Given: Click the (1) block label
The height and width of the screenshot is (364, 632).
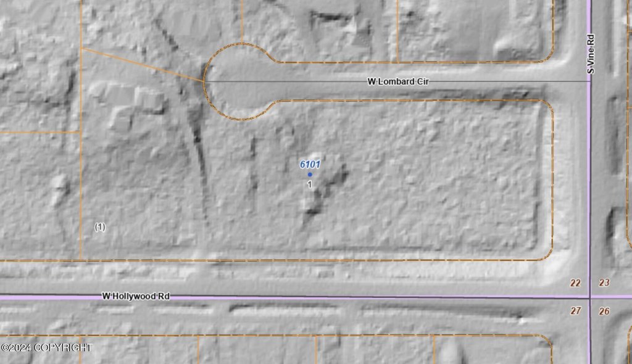Looking at the screenshot, I should pyautogui.click(x=100, y=227).
